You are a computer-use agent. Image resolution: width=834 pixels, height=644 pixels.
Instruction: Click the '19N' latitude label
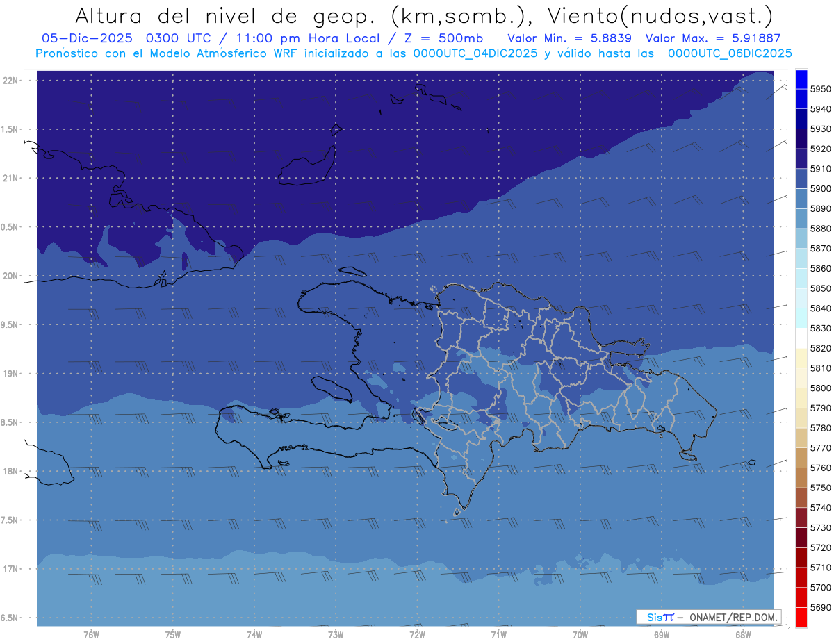(x=10, y=374)
